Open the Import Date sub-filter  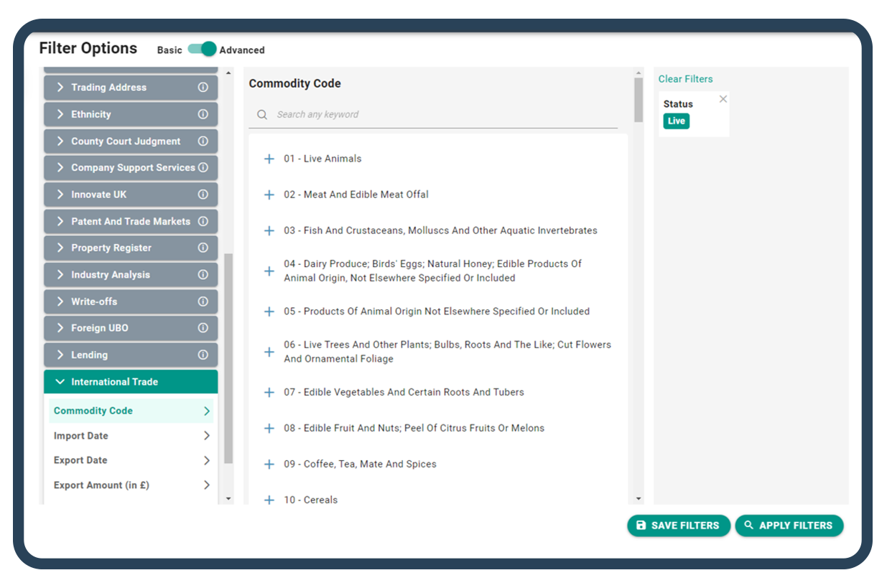[x=131, y=436]
